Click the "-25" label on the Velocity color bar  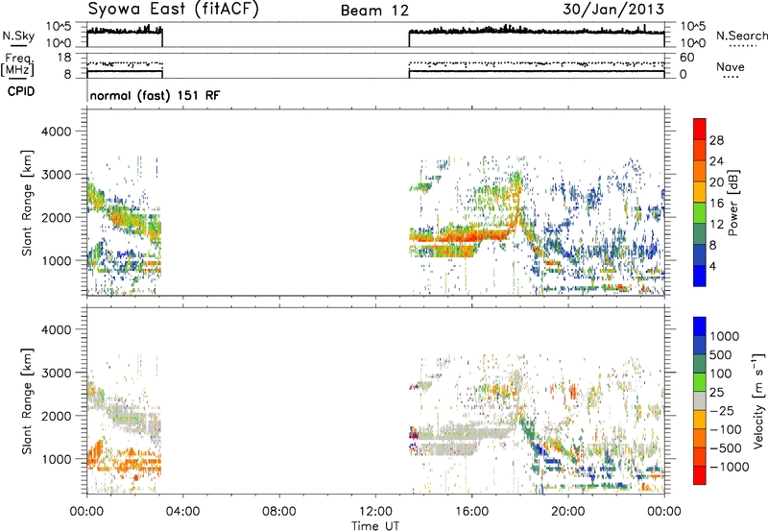[722, 410]
